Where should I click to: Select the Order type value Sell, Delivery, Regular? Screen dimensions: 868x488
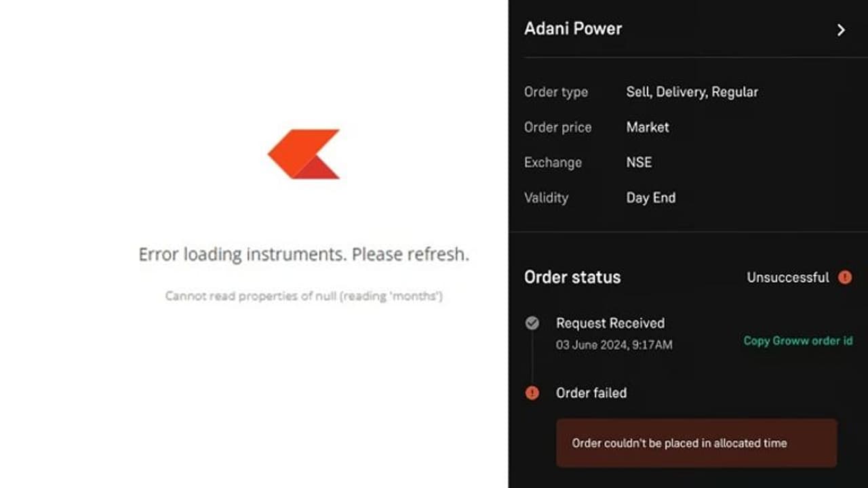(x=692, y=92)
